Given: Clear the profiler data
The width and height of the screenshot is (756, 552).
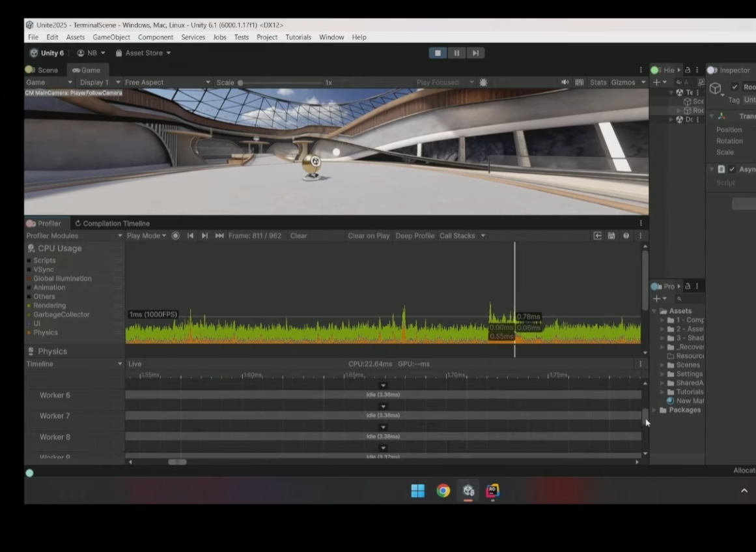Looking at the screenshot, I should [x=298, y=235].
